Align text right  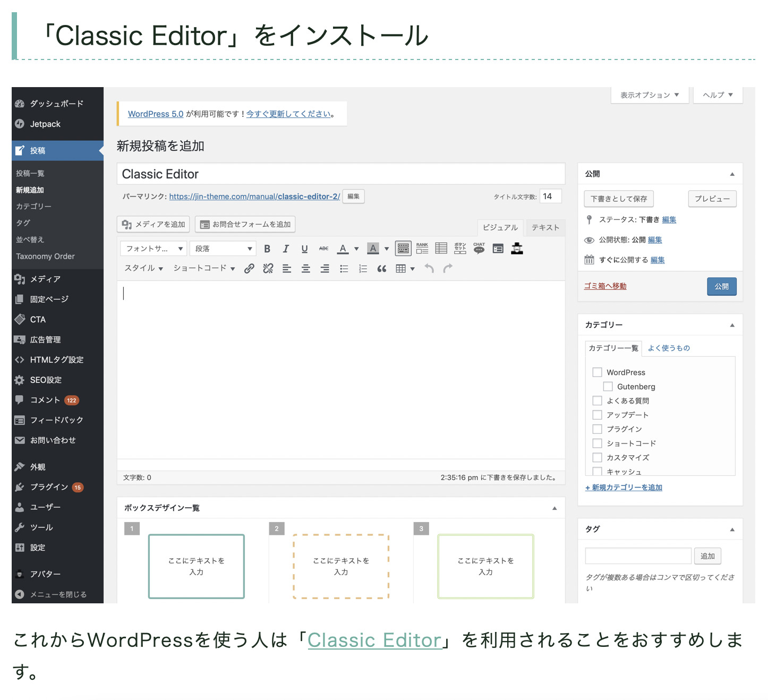click(325, 268)
